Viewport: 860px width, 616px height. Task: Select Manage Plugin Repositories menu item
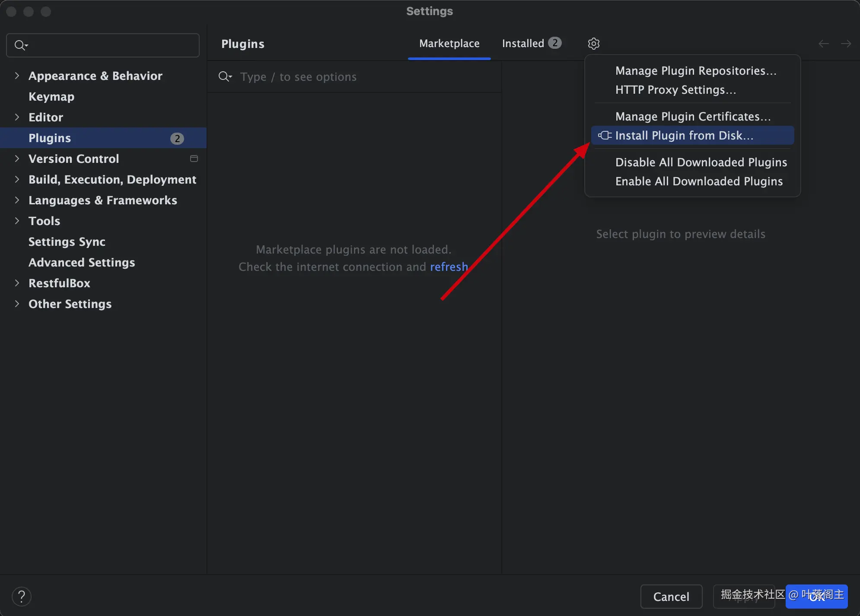[x=695, y=71]
